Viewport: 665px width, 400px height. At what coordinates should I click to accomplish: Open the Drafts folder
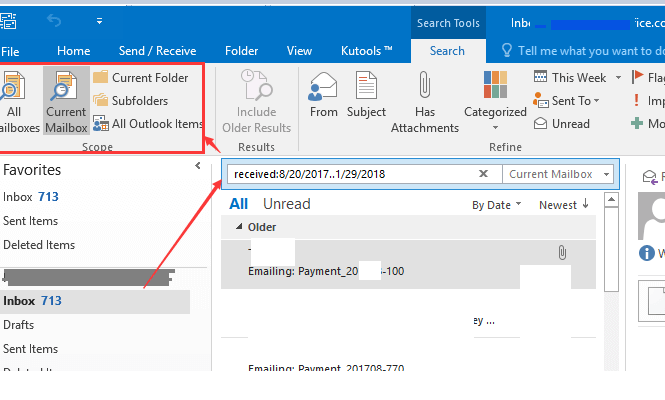(19, 325)
